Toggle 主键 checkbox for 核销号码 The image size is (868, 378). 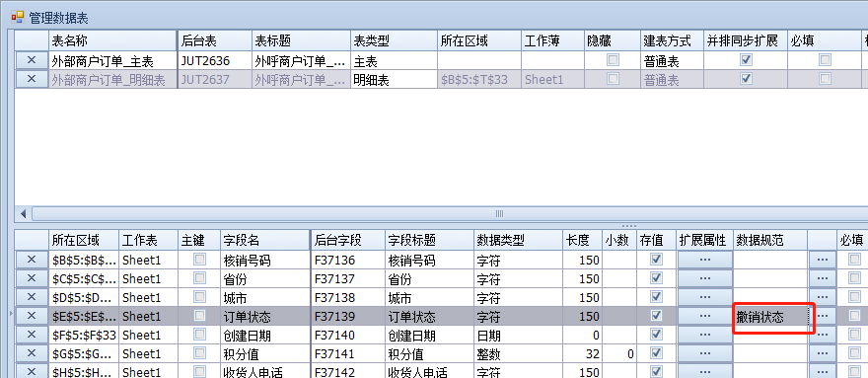pos(199,259)
